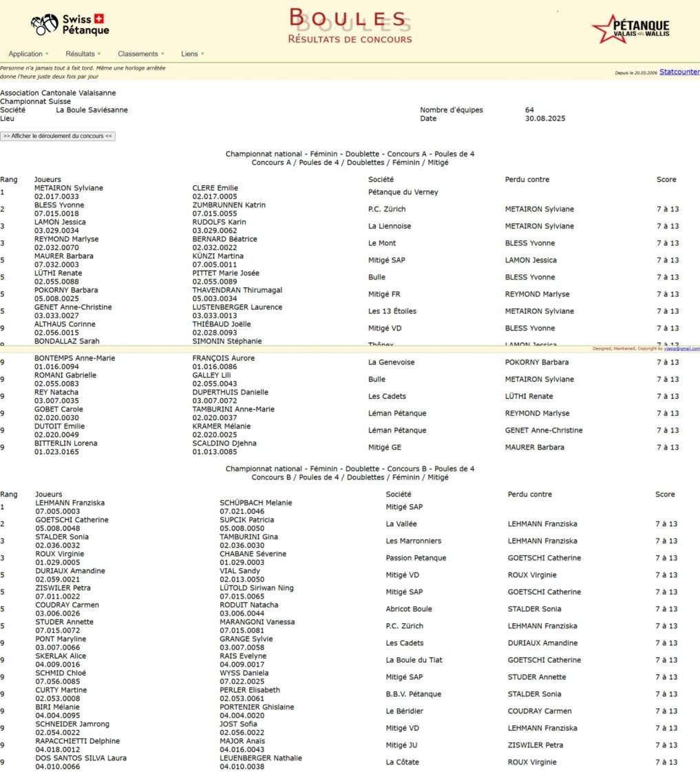The width and height of the screenshot is (700, 779).
Task: Click the Pétanque Valais Wallis star logo
Action: pyautogui.click(x=630, y=29)
